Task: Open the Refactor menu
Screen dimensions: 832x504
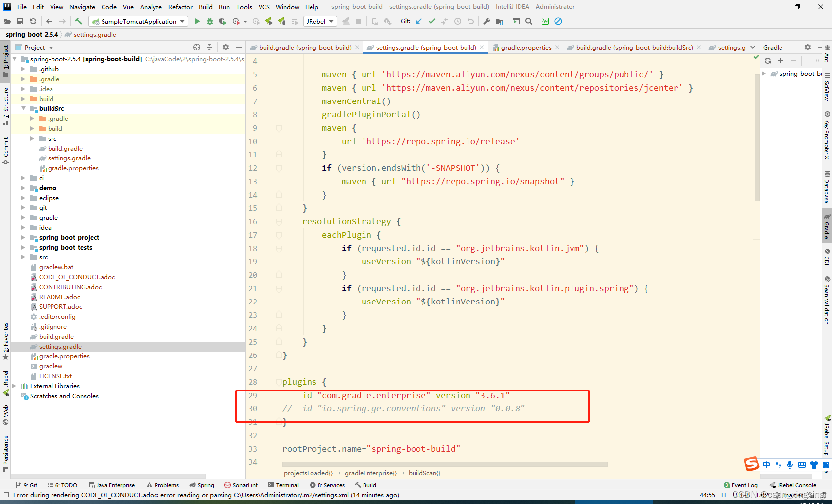Action: pyautogui.click(x=180, y=7)
